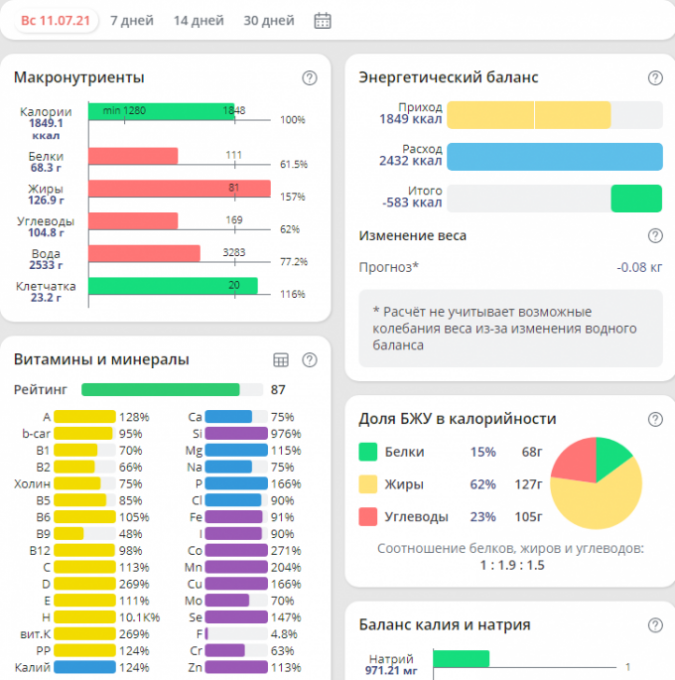Click the blue Расход energy bar
The image size is (675, 680).
pos(554,157)
